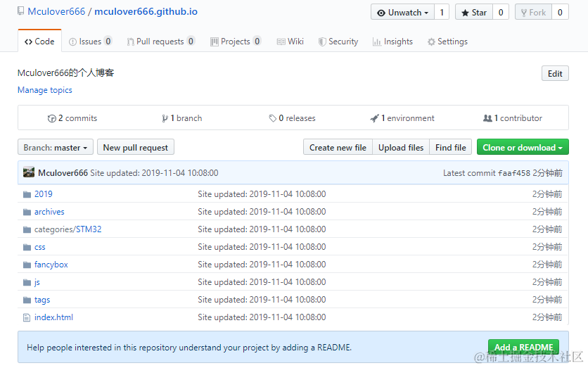Click the folder icon for 2019
The height and width of the screenshot is (368, 588).
[27, 194]
